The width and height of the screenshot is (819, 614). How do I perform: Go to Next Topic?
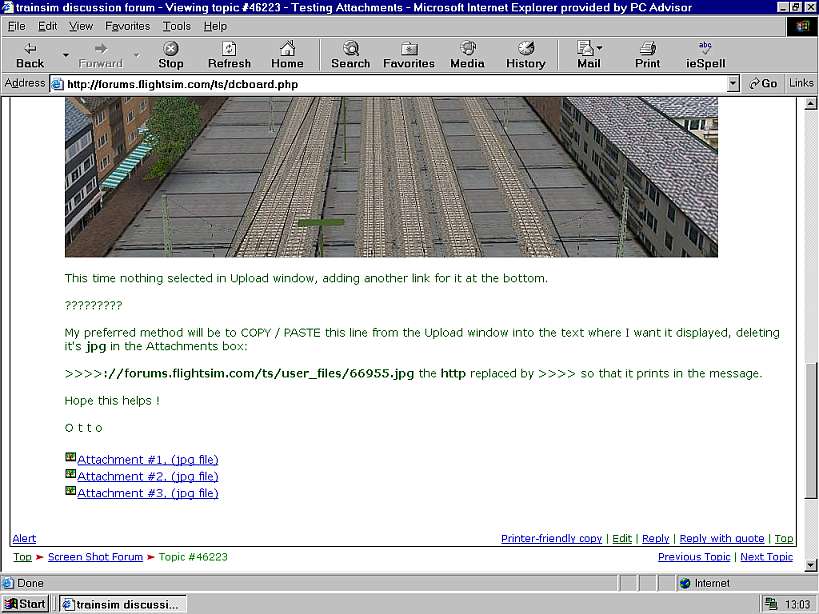click(x=766, y=557)
